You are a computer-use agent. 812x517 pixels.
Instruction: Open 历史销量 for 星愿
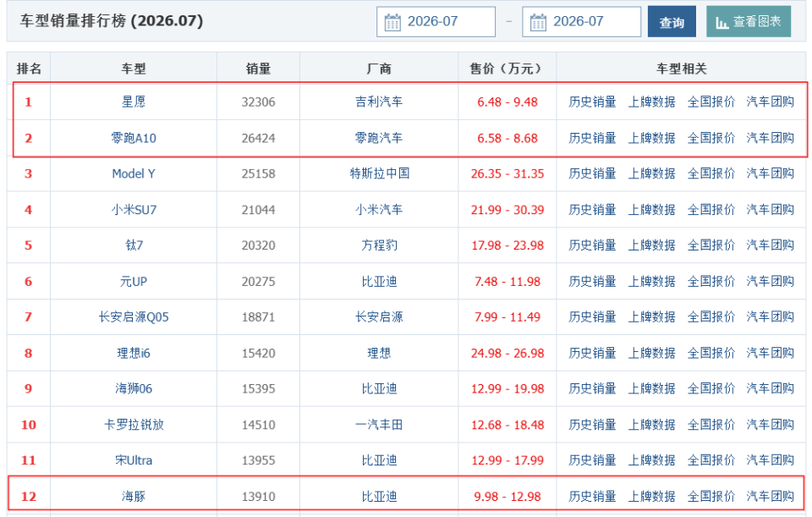(592, 102)
